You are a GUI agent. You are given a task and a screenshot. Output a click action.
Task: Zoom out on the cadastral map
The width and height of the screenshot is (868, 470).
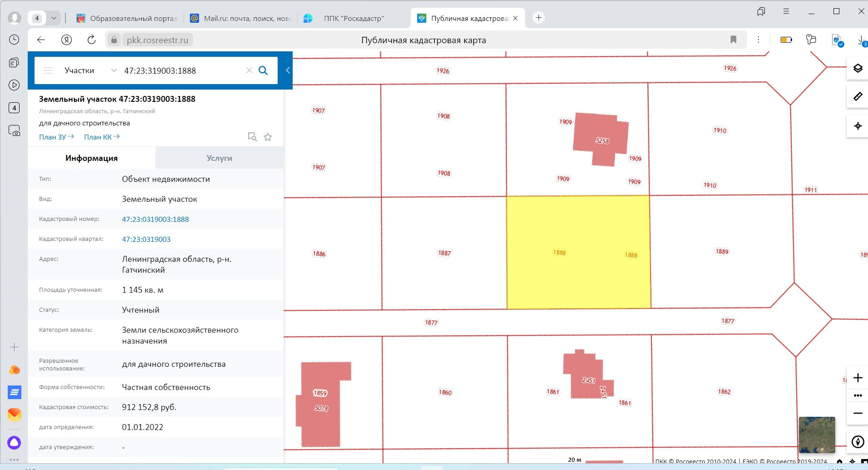point(858,413)
